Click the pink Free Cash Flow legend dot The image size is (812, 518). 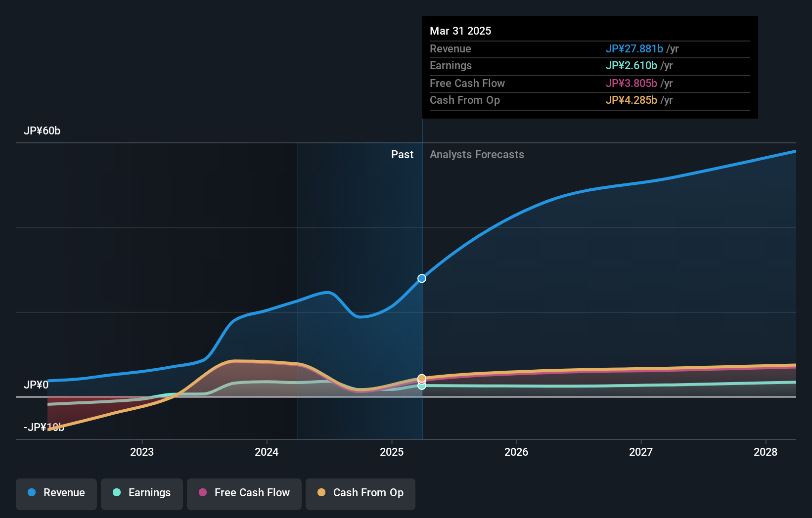click(x=203, y=493)
